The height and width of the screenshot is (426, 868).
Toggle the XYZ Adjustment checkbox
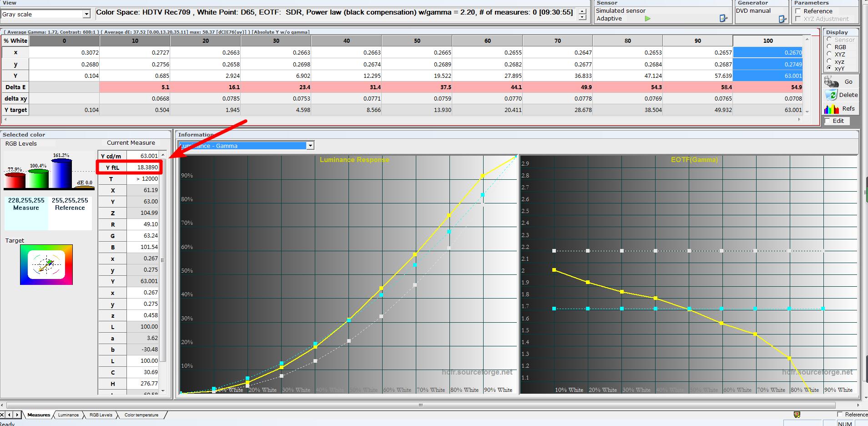click(x=798, y=19)
